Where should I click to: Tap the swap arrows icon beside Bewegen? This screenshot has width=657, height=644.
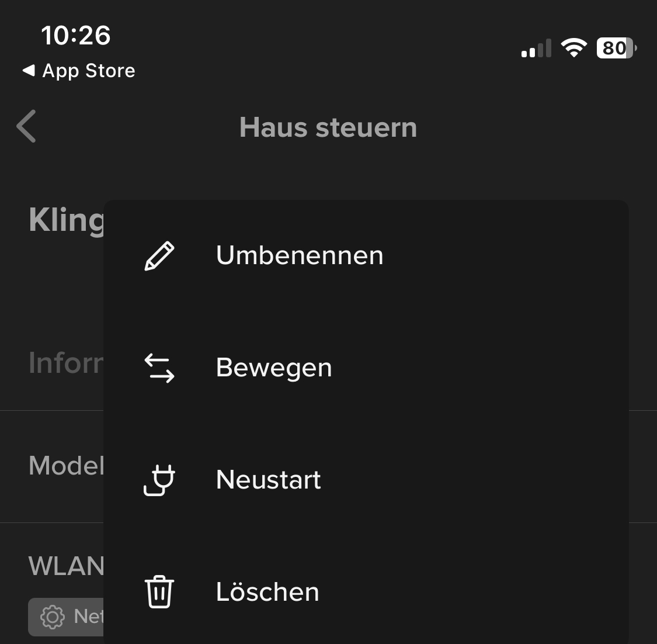[x=159, y=368]
